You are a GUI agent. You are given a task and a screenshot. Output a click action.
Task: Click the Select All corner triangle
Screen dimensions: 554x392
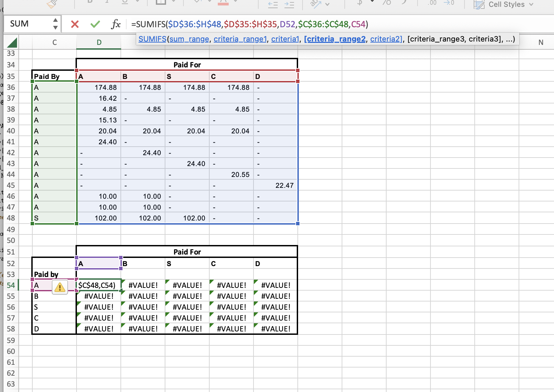click(12, 43)
